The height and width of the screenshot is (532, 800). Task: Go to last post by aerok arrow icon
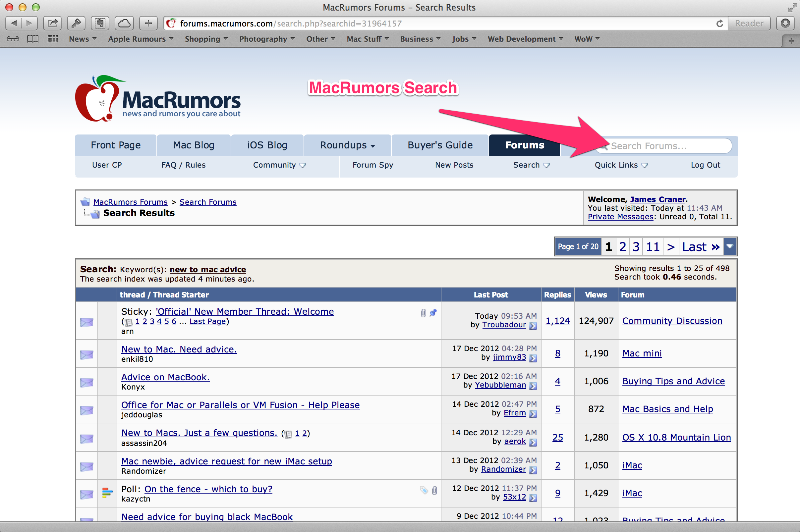point(533,442)
